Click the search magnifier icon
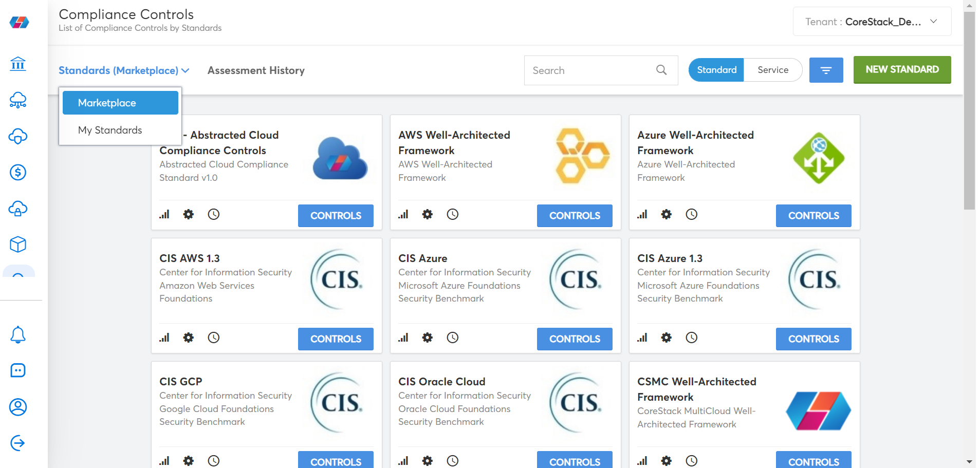980x468 pixels. pos(661,70)
